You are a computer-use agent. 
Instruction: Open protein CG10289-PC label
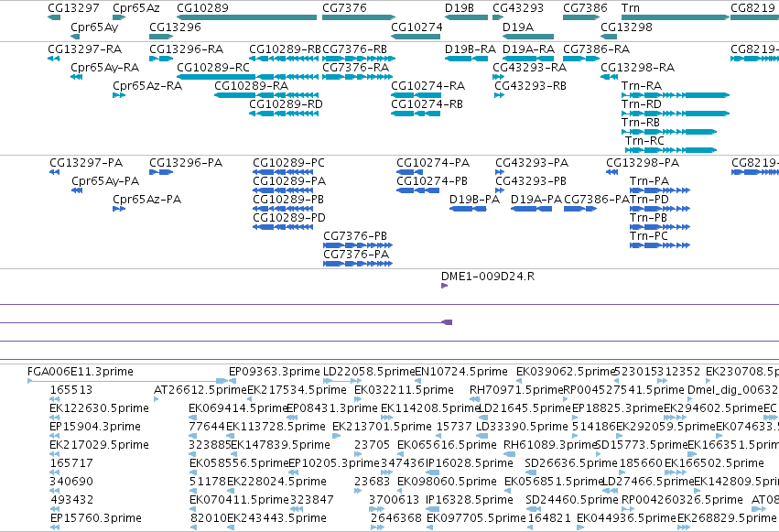(x=288, y=163)
